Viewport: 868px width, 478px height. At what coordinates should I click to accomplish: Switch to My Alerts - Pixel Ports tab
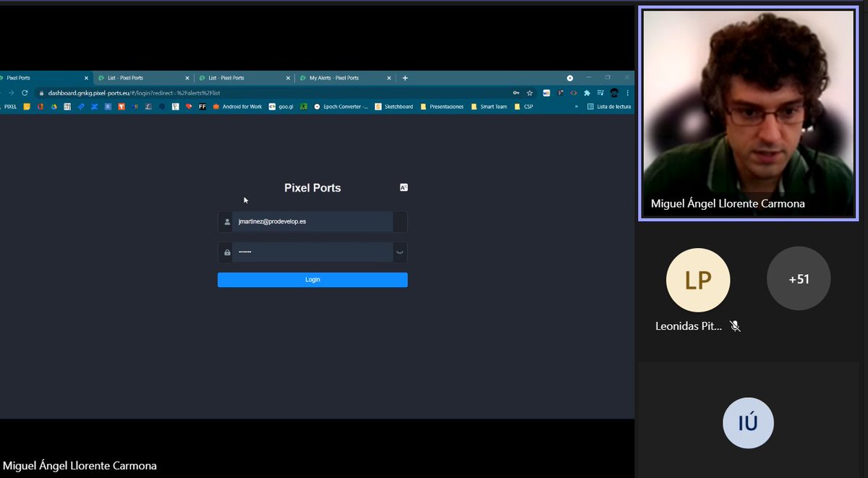346,78
